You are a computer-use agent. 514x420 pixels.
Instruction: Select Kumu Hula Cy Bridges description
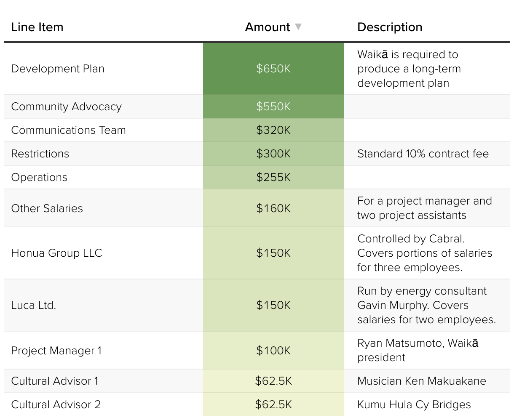click(414, 404)
